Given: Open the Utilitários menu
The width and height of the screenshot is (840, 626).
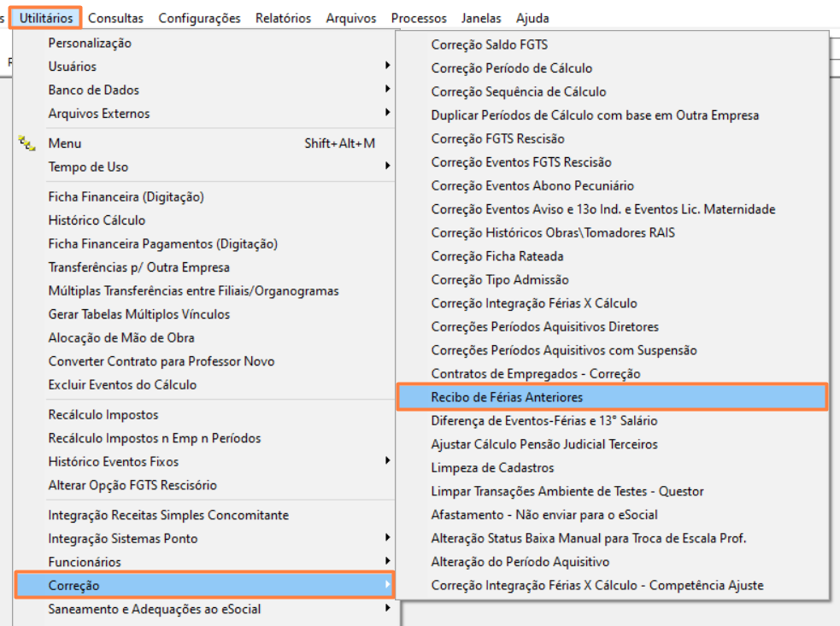Looking at the screenshot, I should click(x=46, y=18).
